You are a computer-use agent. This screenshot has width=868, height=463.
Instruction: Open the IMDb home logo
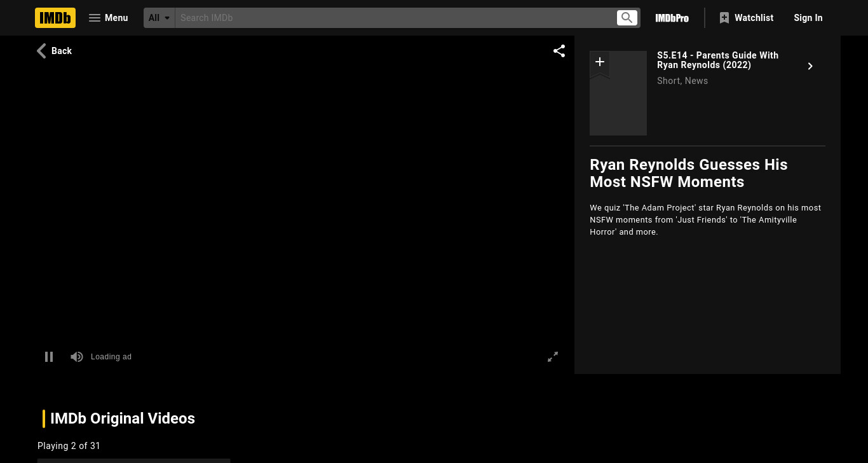point(55,18)
